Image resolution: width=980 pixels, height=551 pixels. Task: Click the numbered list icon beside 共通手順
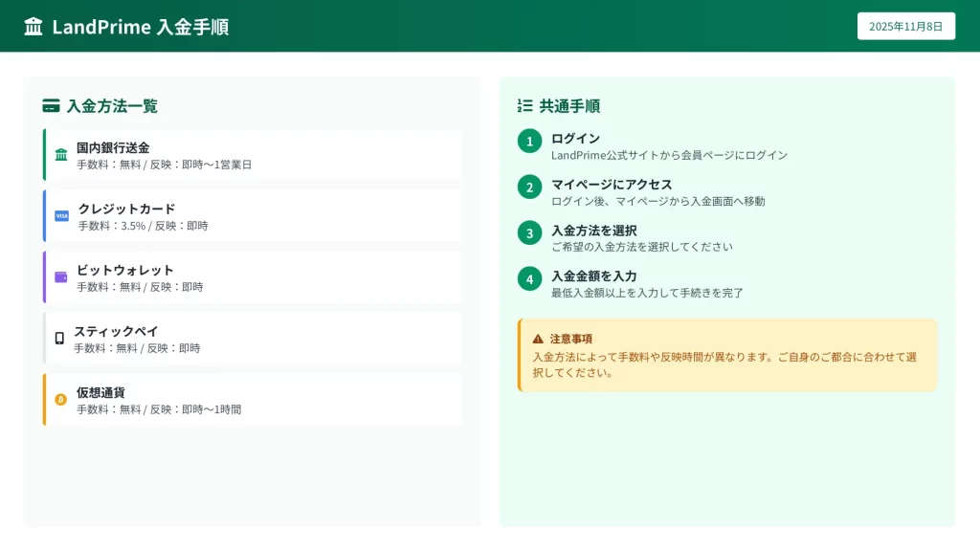coord(524,106)
